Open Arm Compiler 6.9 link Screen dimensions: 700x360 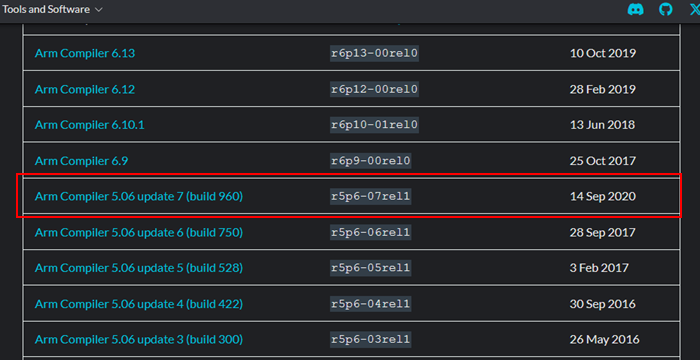pos(81,161)
